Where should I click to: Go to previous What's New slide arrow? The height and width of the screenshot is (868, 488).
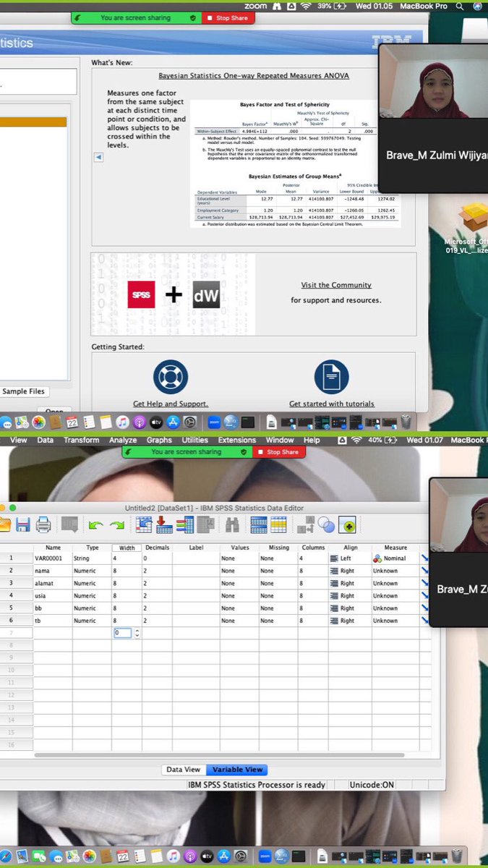click(x=99, y=157)
